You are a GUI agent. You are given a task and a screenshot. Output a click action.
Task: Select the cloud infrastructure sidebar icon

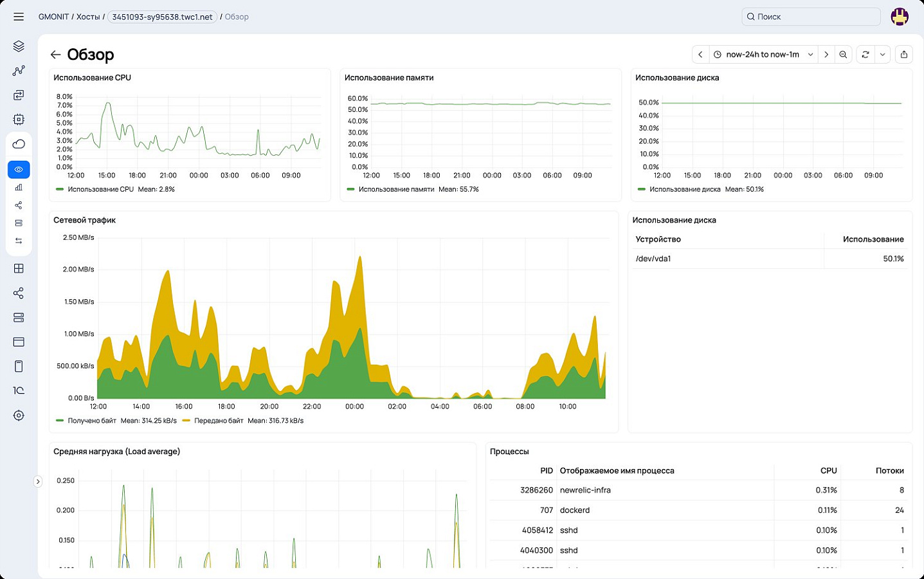19,144
